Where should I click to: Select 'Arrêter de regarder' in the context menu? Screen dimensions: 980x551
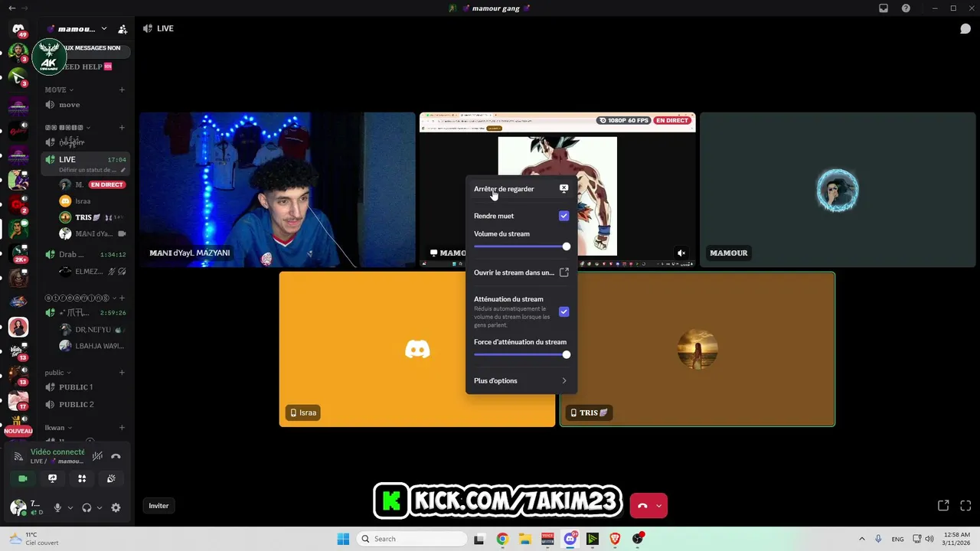click(521, 188)
